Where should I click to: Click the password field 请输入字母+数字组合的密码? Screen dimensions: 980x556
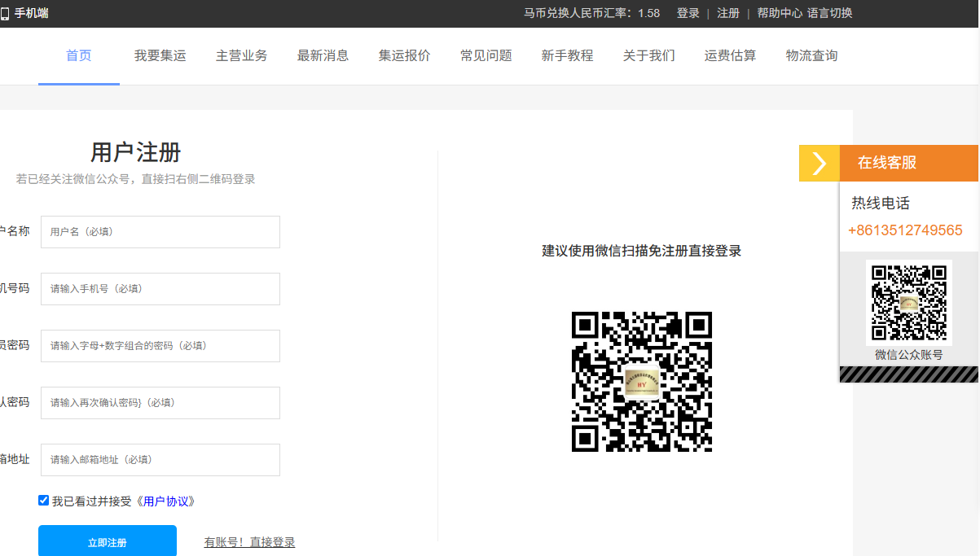pos(160,346)
